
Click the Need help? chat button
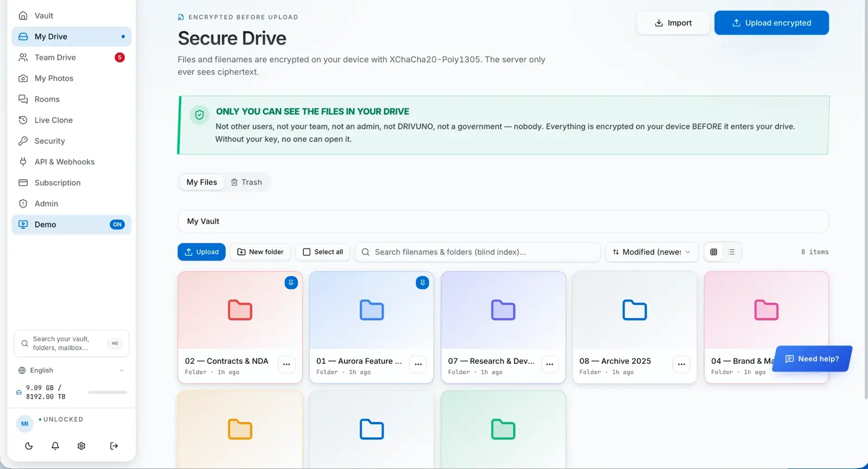click(x=812, y=359)
